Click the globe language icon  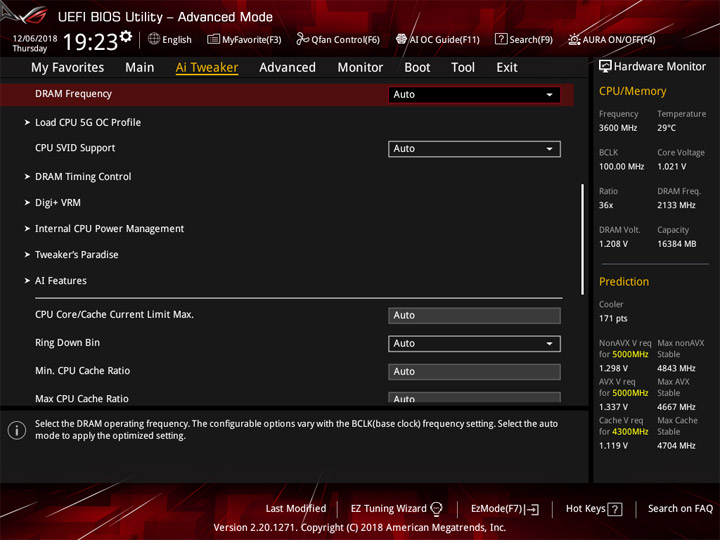(154, 39)
